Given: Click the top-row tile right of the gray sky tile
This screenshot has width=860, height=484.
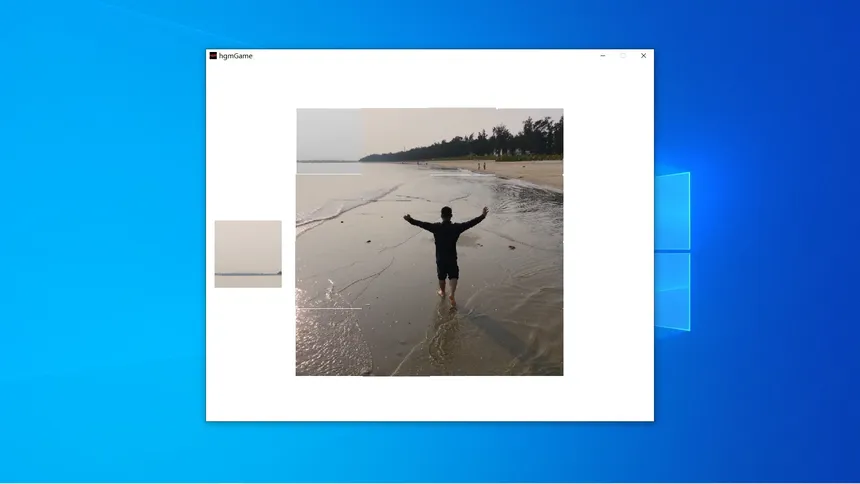Looking at the screenshot, I should [396, 141].
